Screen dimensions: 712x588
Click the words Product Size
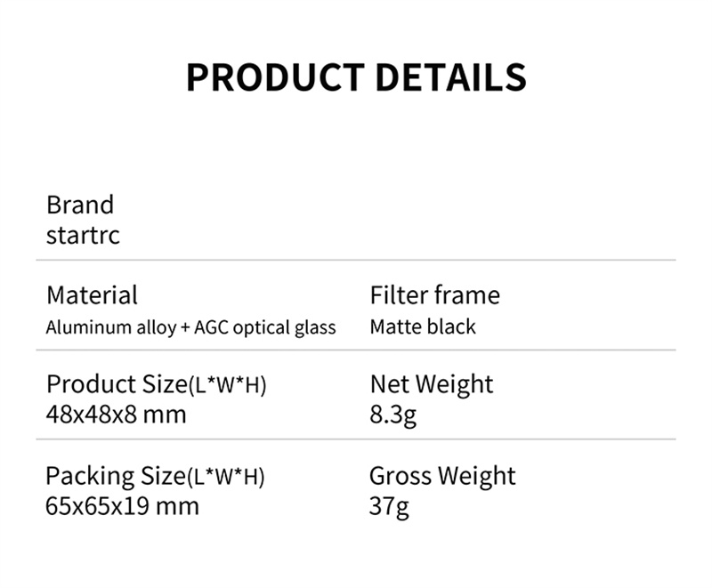click(x=116, y=384)
